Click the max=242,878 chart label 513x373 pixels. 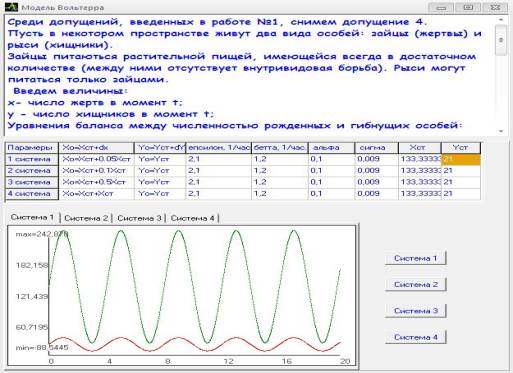coord(42,234)
